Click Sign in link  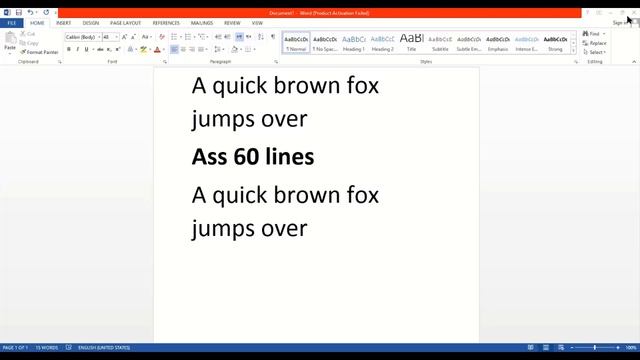point(620,23)
